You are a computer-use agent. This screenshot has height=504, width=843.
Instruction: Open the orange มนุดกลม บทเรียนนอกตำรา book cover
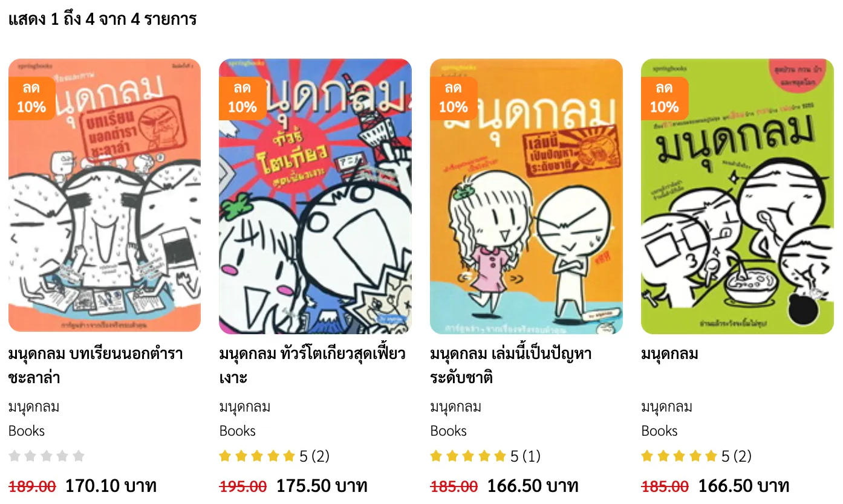[105, 195]
